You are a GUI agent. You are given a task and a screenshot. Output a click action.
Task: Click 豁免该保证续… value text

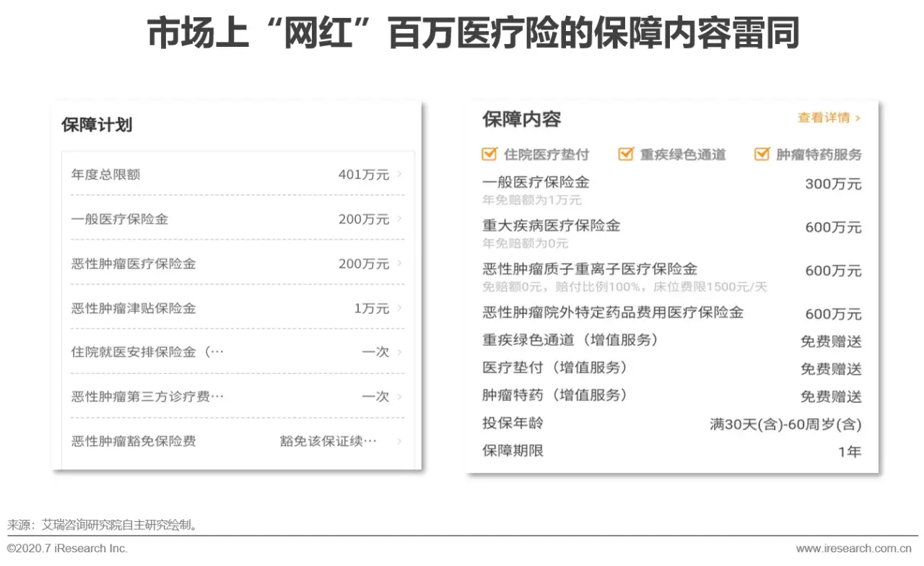point(328,441)
